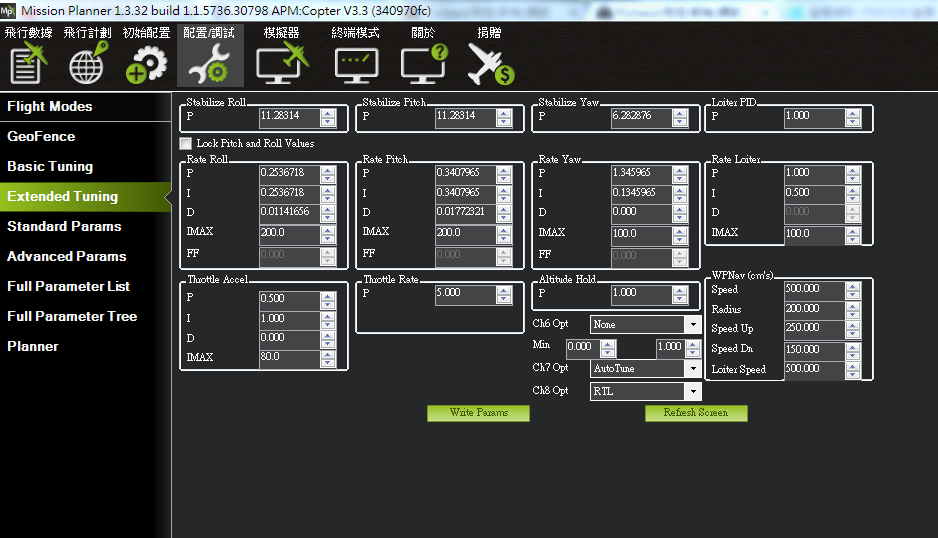Open the Ch6 Opt dropdown
This screenshot has width=938, height=538.
(x=645, y=324)
